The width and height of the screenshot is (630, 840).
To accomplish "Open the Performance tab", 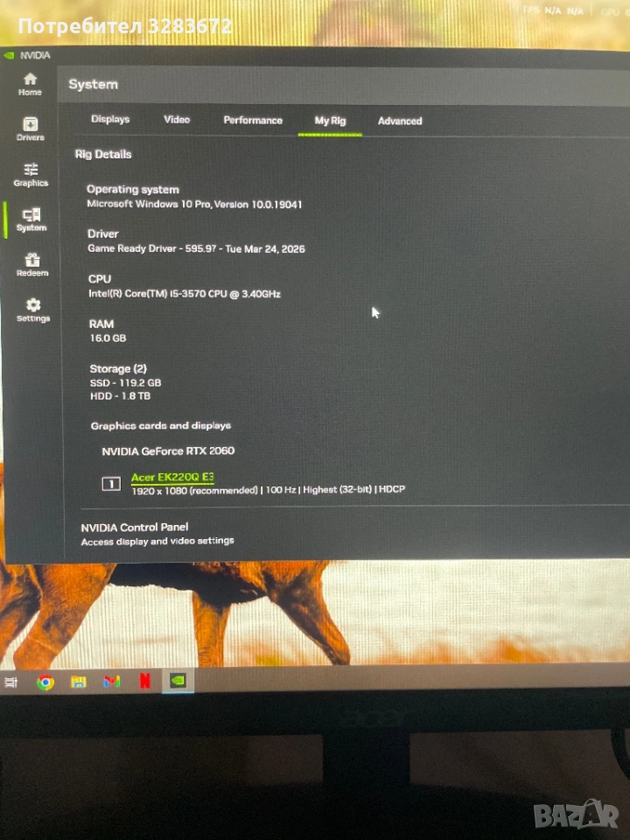I will (253, 120).
